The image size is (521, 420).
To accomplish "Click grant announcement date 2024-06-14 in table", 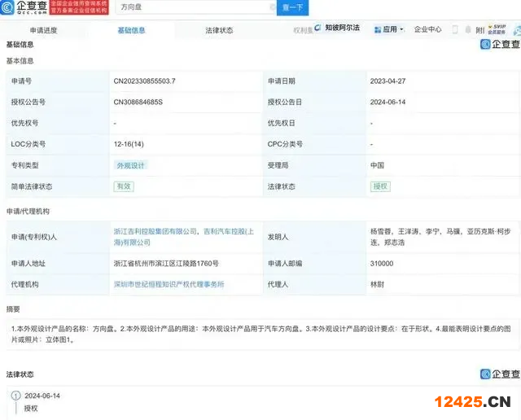I will point(387,102).
